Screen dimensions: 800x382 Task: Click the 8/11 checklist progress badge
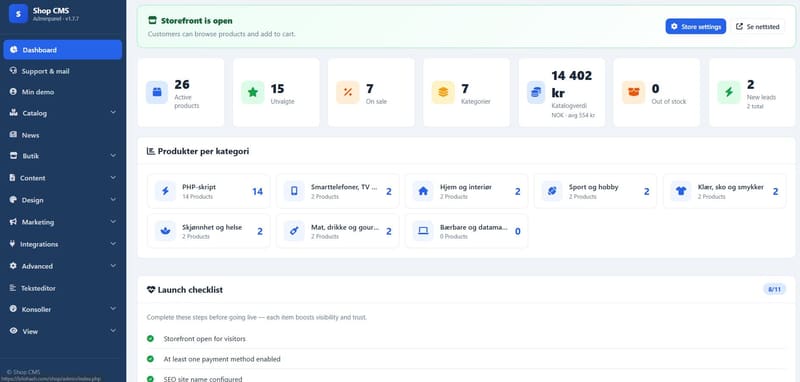click(x=774, y=289)
